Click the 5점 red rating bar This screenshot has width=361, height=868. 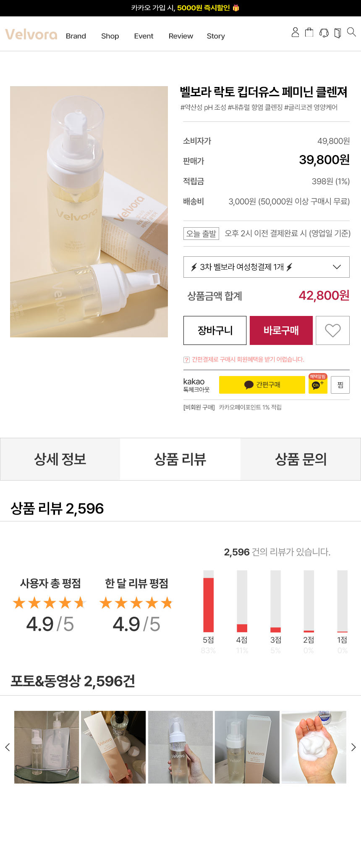point(208,605)
